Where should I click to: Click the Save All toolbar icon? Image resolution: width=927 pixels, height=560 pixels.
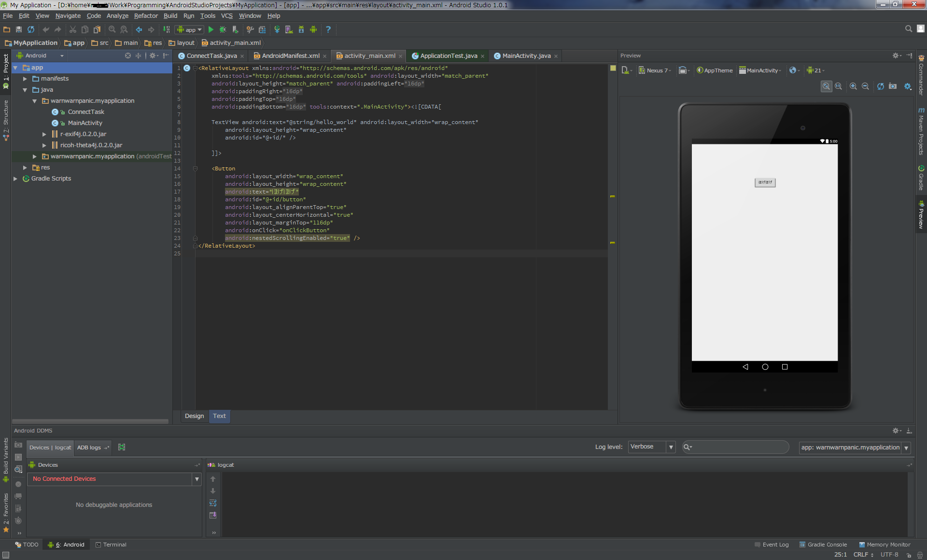point(19,29)
